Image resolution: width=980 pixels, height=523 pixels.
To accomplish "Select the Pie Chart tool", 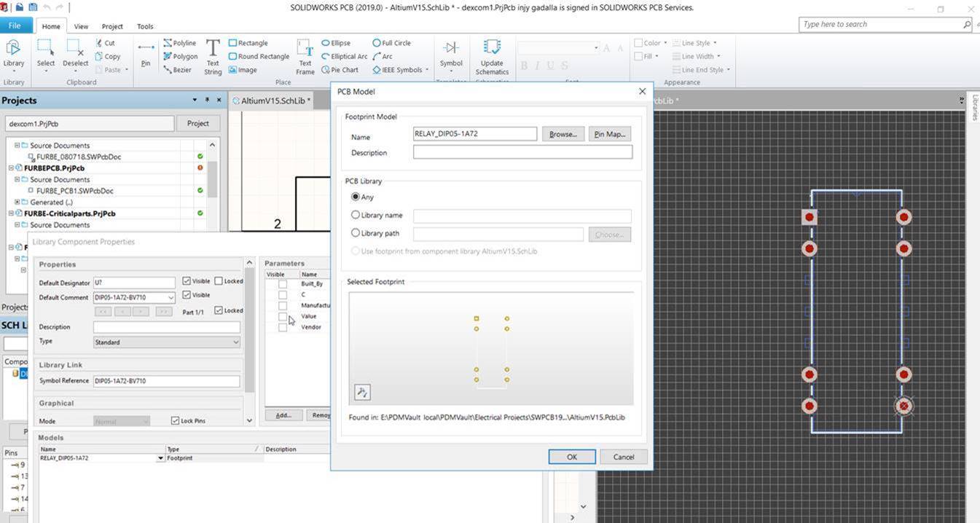I will pos(340,69).
